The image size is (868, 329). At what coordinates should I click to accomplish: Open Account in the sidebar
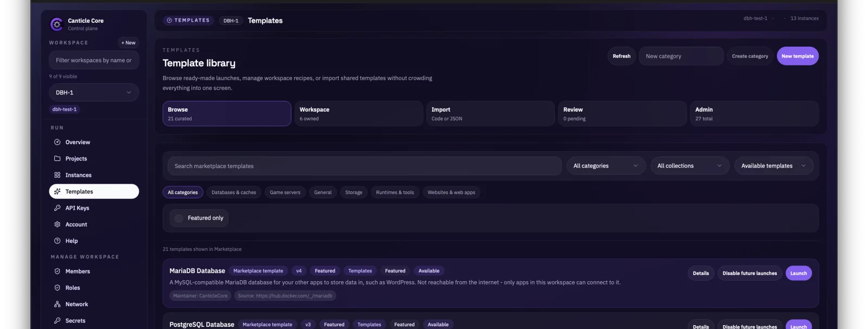pyautogui.click(x=94, y=224)
